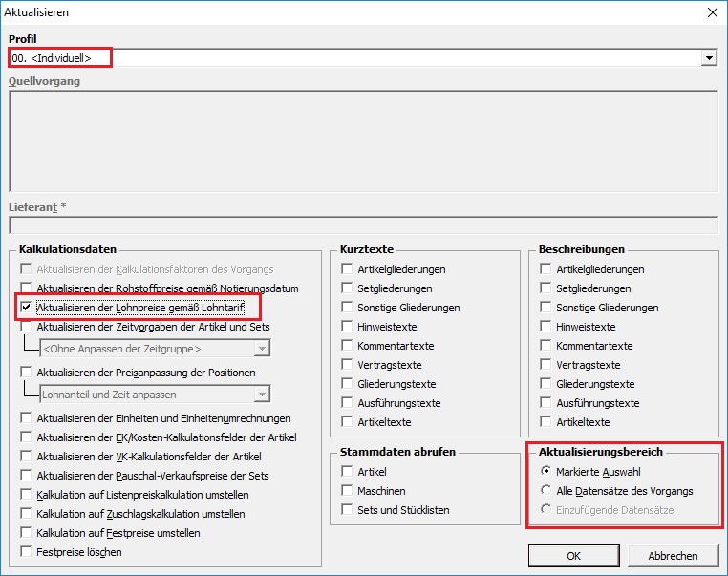
Task: Expand the 'Ohne Anpassen der Zeitgruppe' dropdown
Action: 262,349
